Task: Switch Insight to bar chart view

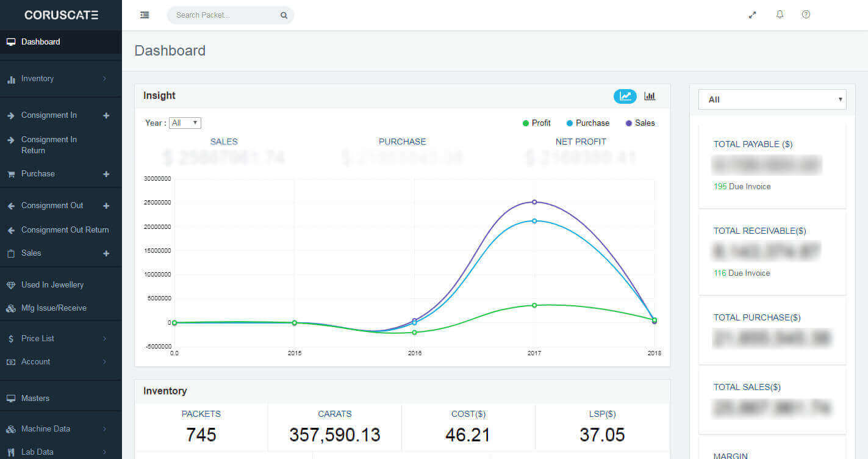Action: (x=650, y=96)
